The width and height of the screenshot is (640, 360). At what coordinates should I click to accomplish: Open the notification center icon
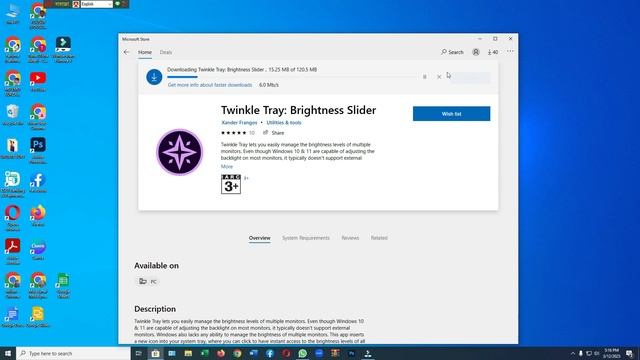pyautogui.click(x=630, y=353)
